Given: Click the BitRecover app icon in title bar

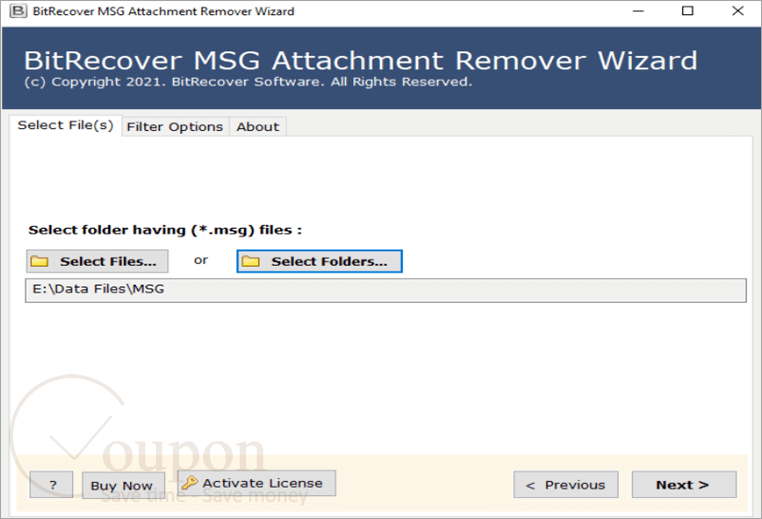Looking at the screenshot, I should tap(18, 11).
